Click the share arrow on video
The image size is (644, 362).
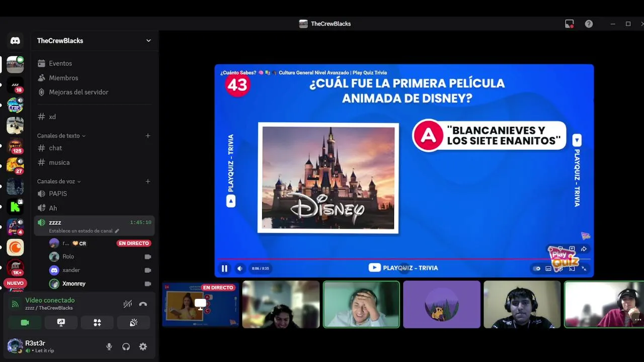(x=584, y=249)
